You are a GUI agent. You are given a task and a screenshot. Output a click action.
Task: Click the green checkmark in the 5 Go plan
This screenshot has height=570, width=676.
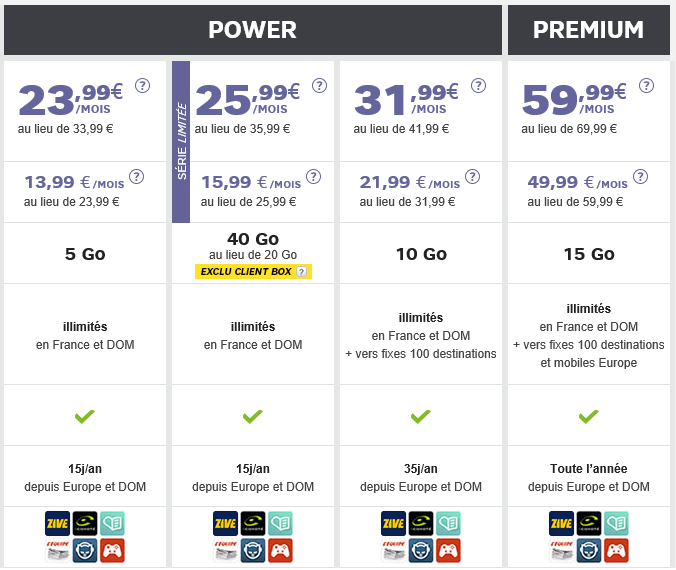pos(85,415)
